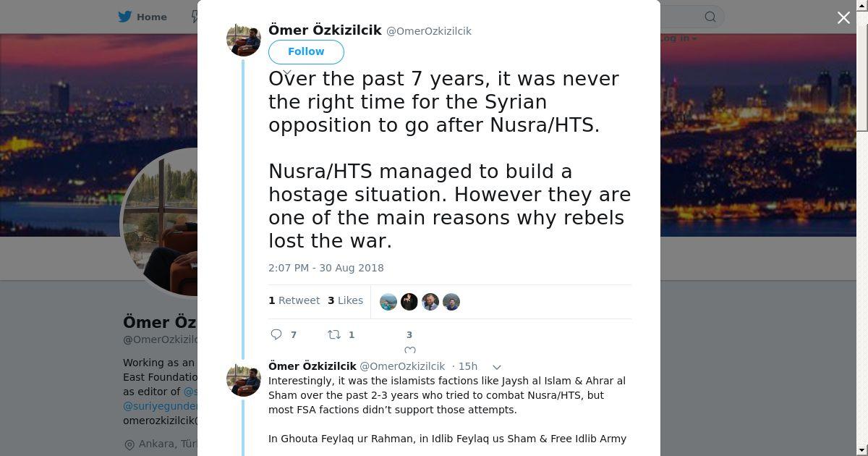Click the retweet arrows icon
This screenshot has width=868, height=456.
coord(334,334)
